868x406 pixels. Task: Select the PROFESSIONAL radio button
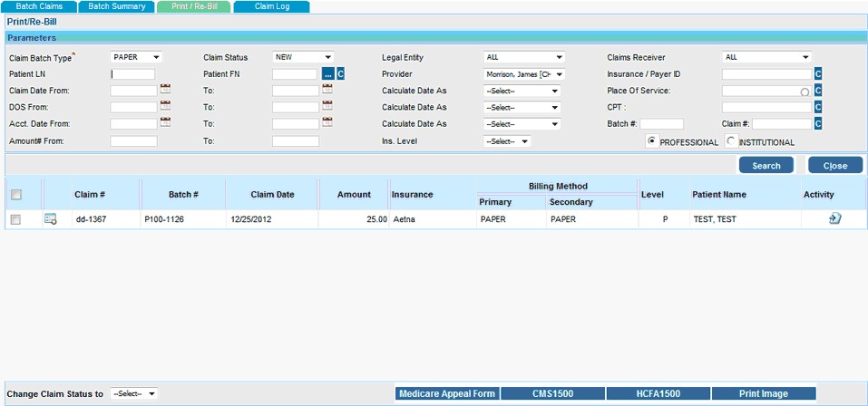click(x=651, y=140)
